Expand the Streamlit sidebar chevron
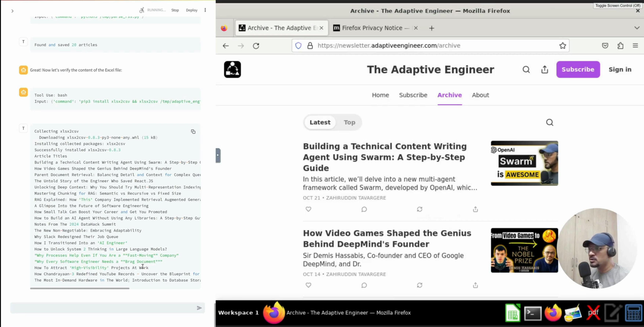 coord(12,11)
